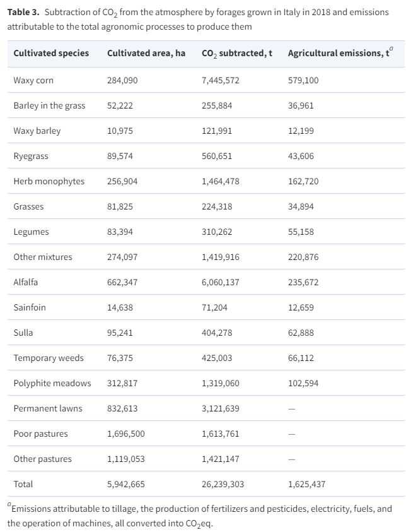Click the Total agricultural emissions 1,625,437
The width and height of the screenshot is (406, 532).
coord(306,484)
